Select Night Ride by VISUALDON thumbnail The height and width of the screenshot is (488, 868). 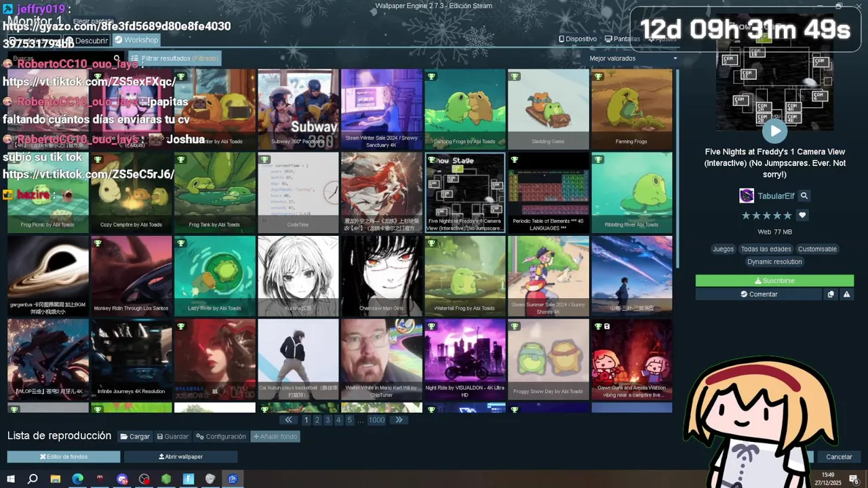465,359
